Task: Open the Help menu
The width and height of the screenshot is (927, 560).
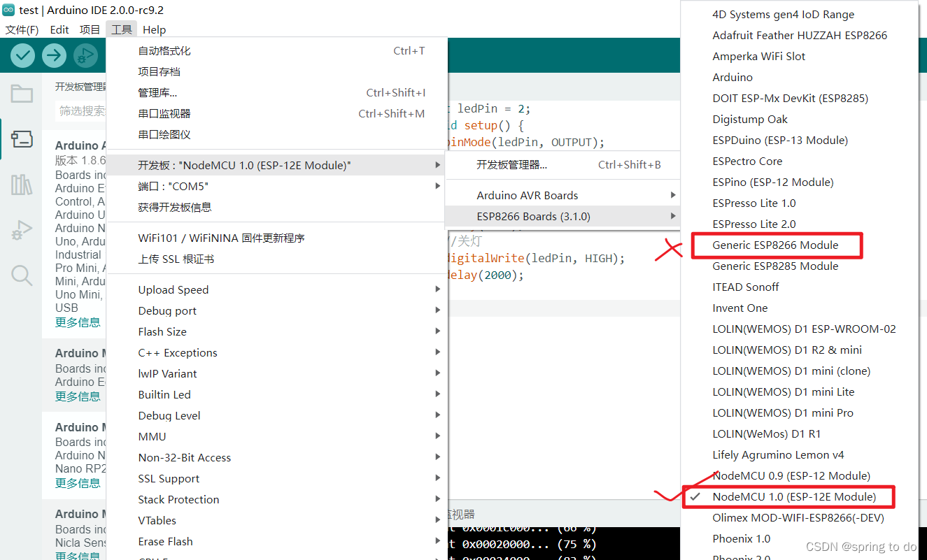Action: 155,29
